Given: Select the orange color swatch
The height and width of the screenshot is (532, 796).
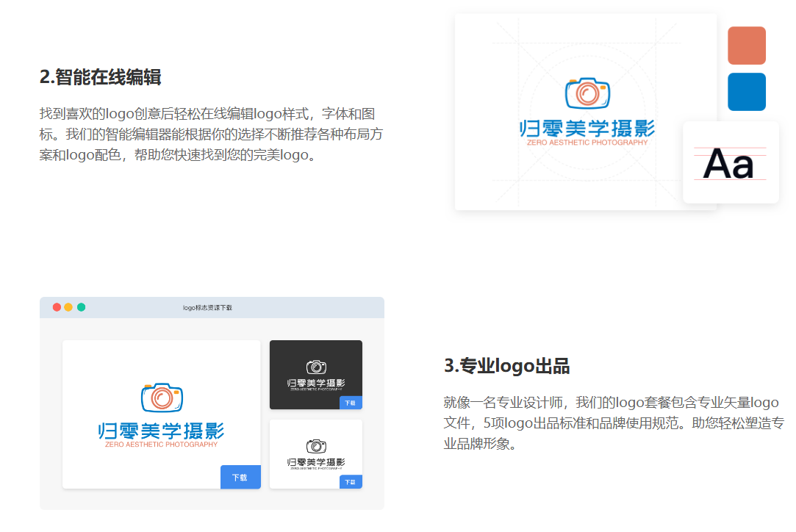Looking at the screenshot, I should point(747,45).
